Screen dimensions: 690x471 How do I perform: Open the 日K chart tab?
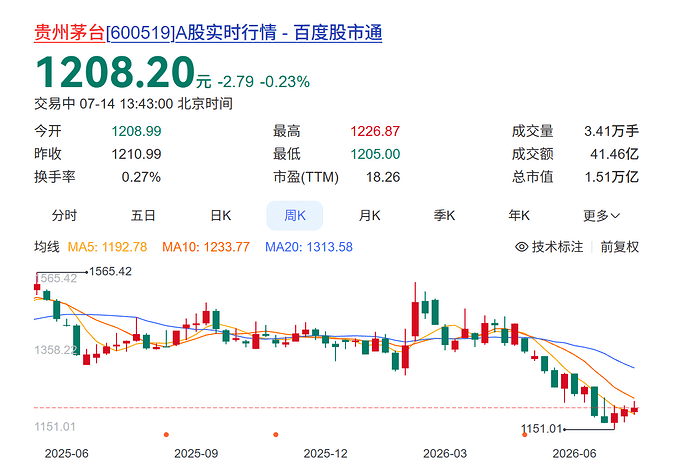point(220,216)
